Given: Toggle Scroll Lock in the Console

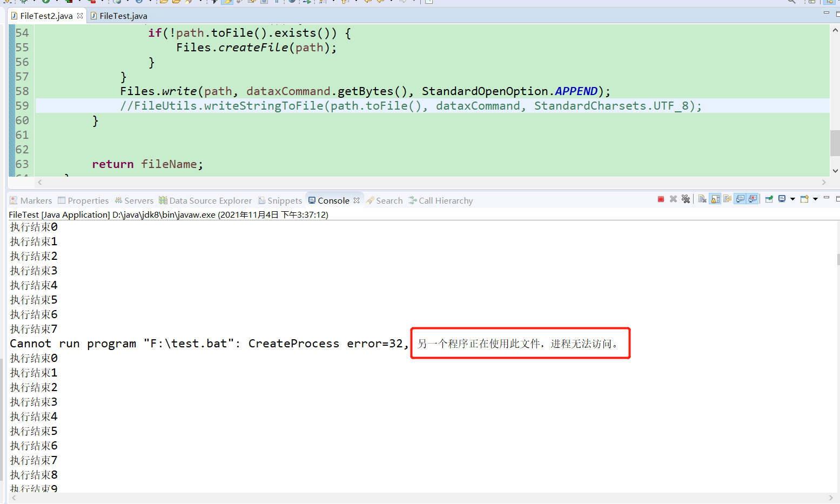Looking at the screenshot, I should 715,199.
